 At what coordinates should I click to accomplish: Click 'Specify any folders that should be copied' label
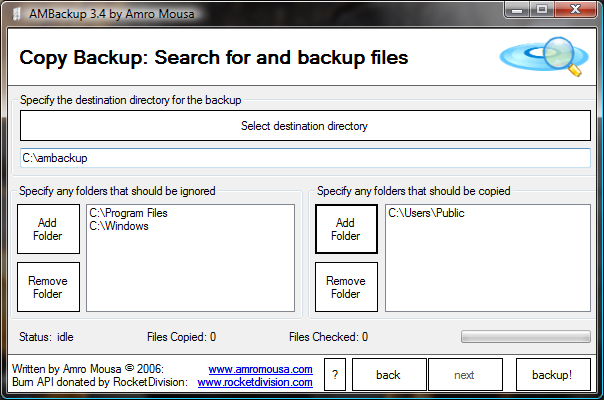coord(414,191)
